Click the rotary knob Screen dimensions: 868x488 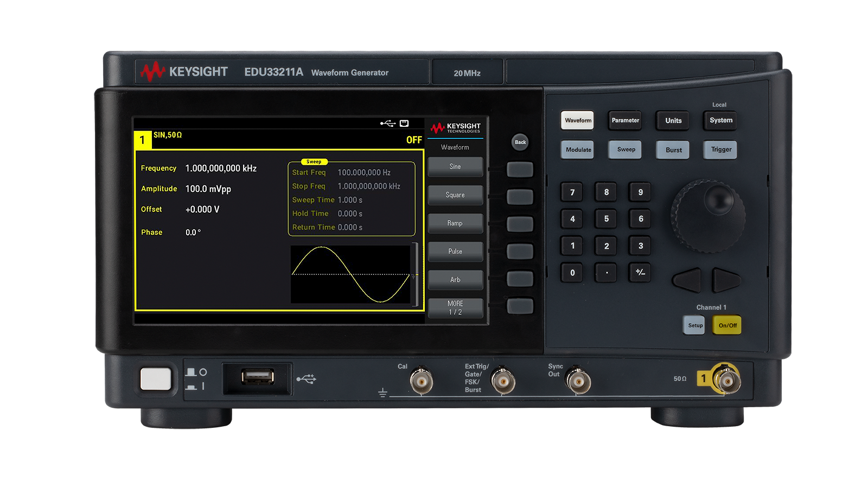tap(708, 216)
